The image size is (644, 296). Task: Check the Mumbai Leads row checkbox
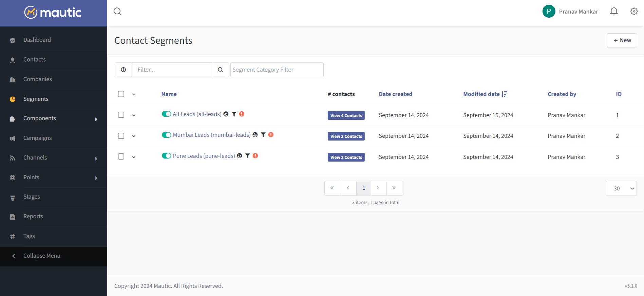(121, 136)
